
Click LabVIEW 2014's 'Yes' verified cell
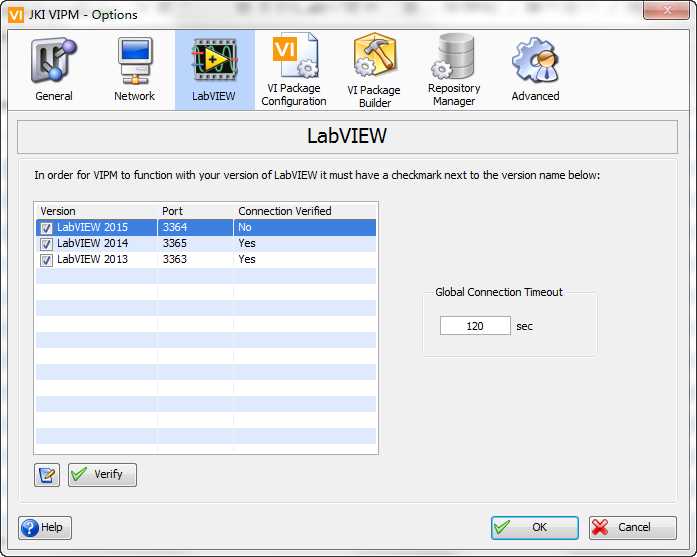[x=247, y=243]
